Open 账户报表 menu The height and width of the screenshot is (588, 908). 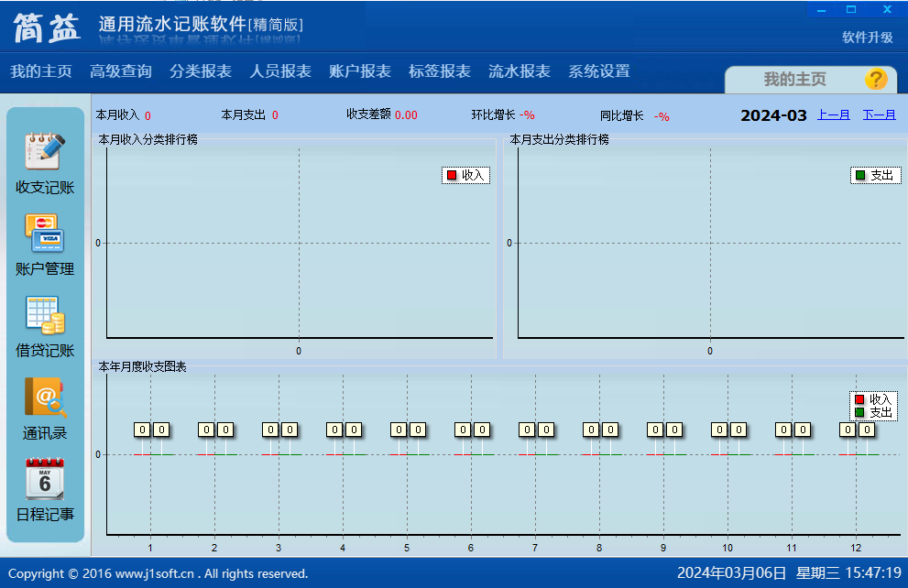click(360, 71)
